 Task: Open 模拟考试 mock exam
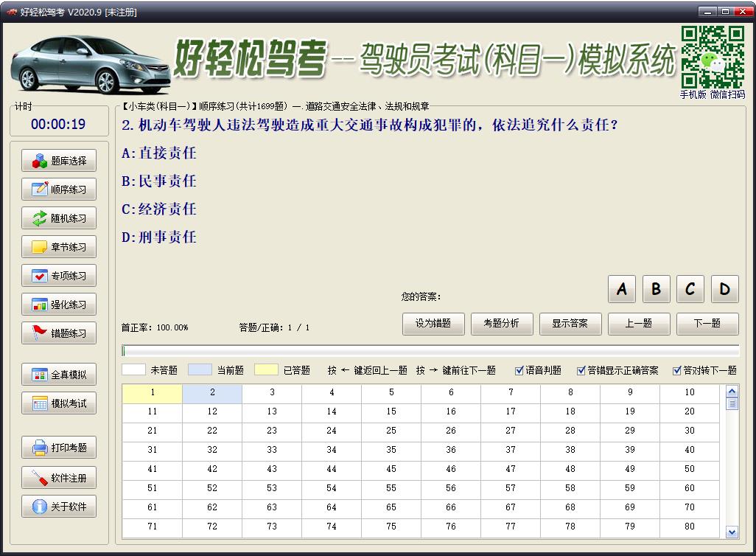[59, 403]
